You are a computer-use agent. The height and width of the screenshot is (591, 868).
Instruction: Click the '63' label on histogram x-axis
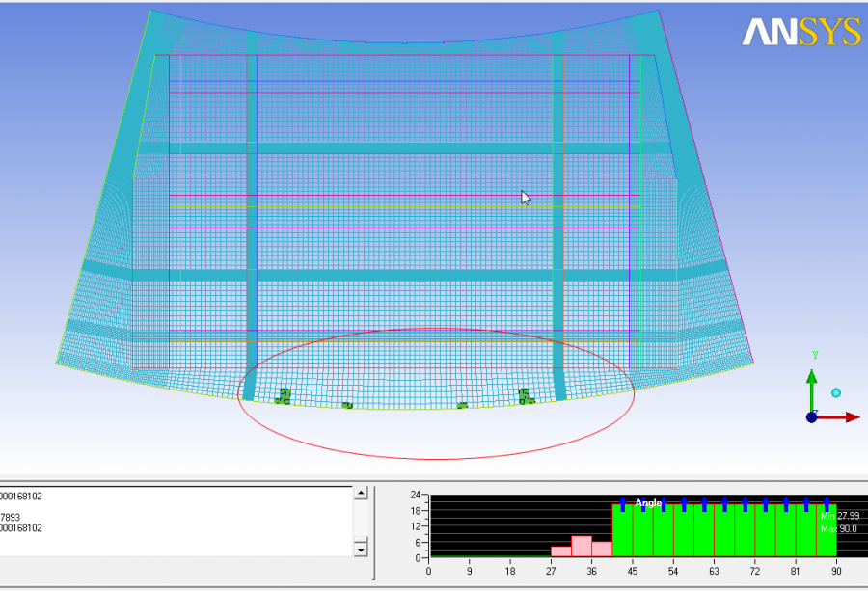tap(714, 571)
